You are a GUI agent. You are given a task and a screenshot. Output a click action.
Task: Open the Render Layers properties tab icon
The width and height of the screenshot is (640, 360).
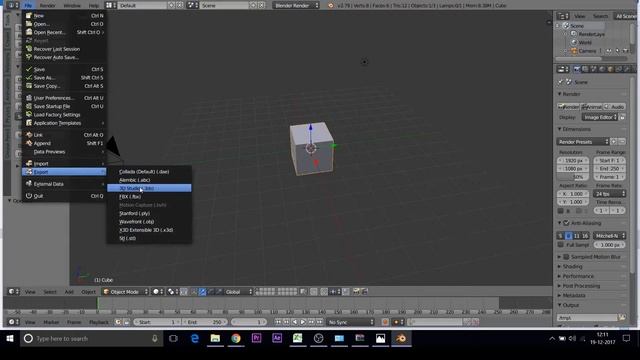pyautogui.click(x=585, y=69)
